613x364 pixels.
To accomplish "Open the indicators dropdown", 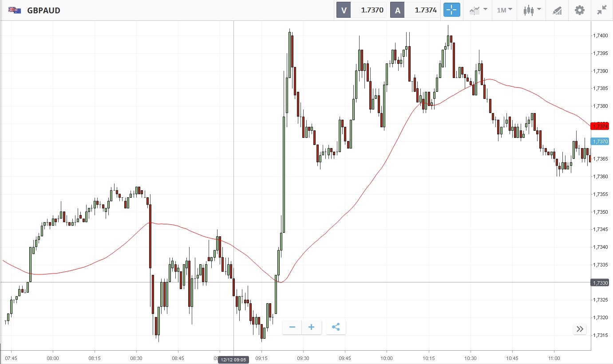I will [x=478, y=10].
